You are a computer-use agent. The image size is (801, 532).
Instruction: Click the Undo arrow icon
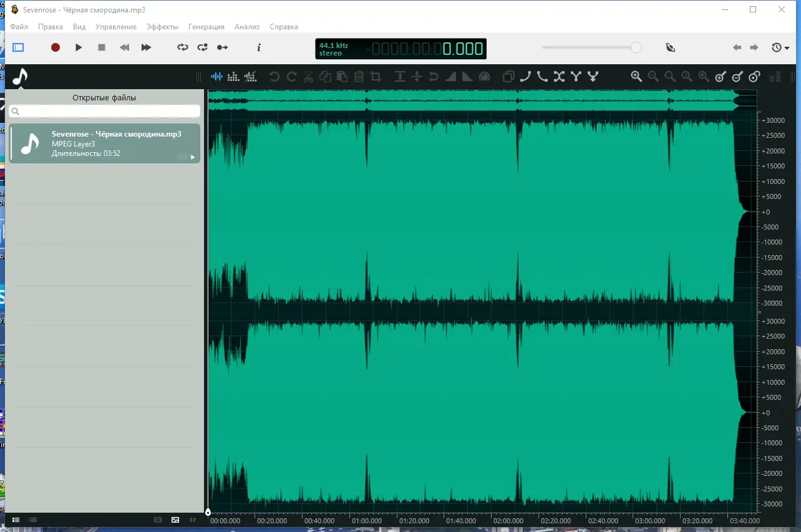[274, 77]
